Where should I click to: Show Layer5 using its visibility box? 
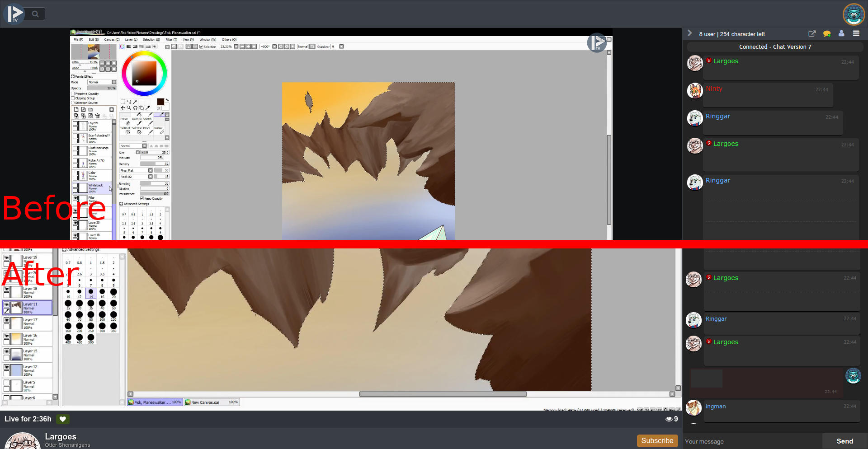coord(6,382)
